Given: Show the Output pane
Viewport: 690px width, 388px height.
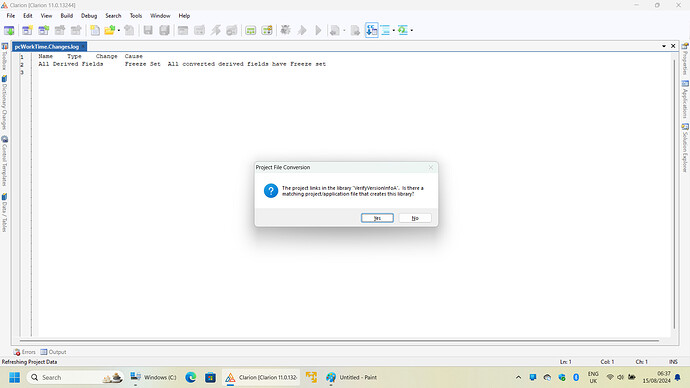Looking at the screenshot, I should (53, 352).
